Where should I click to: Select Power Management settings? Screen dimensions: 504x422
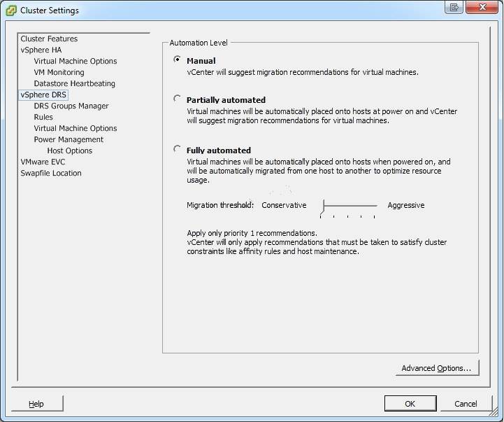(69, 140)
